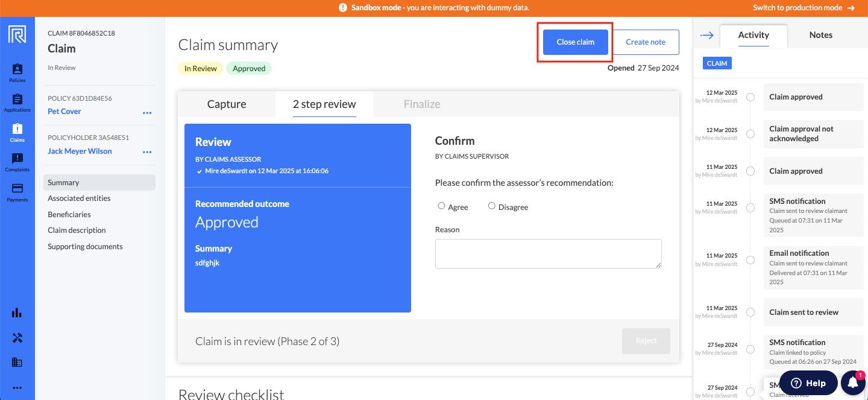
Task: Open the bar chart reports icon
Action: pos(17,313)
